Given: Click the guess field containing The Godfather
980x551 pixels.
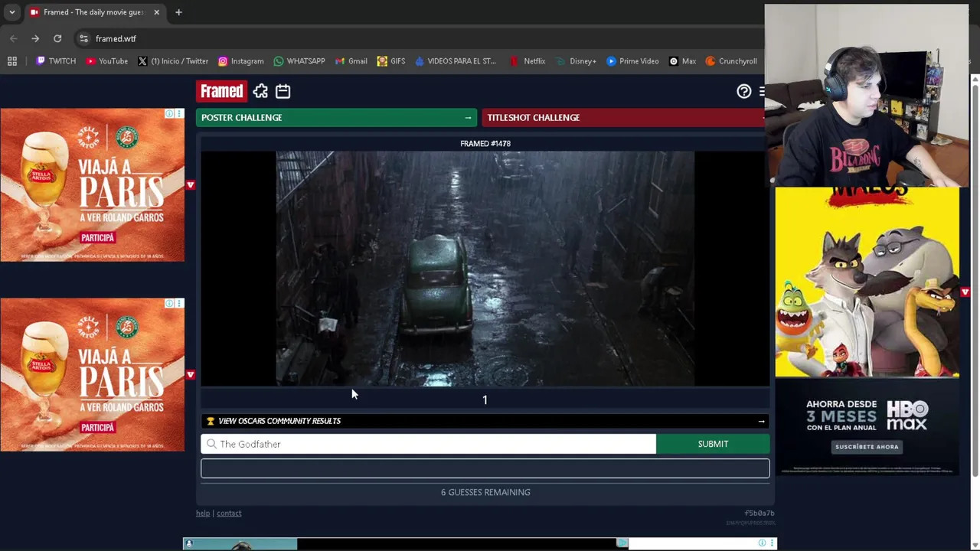Looking at the screenshot, I should point(428,444).
